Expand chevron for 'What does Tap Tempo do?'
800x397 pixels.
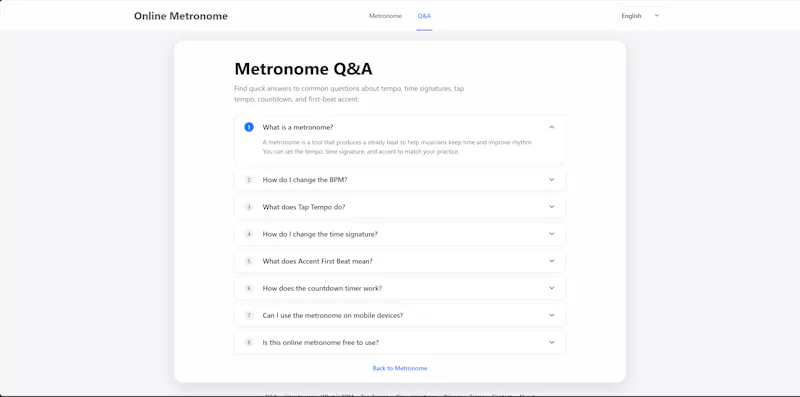(x=552, y=207)
